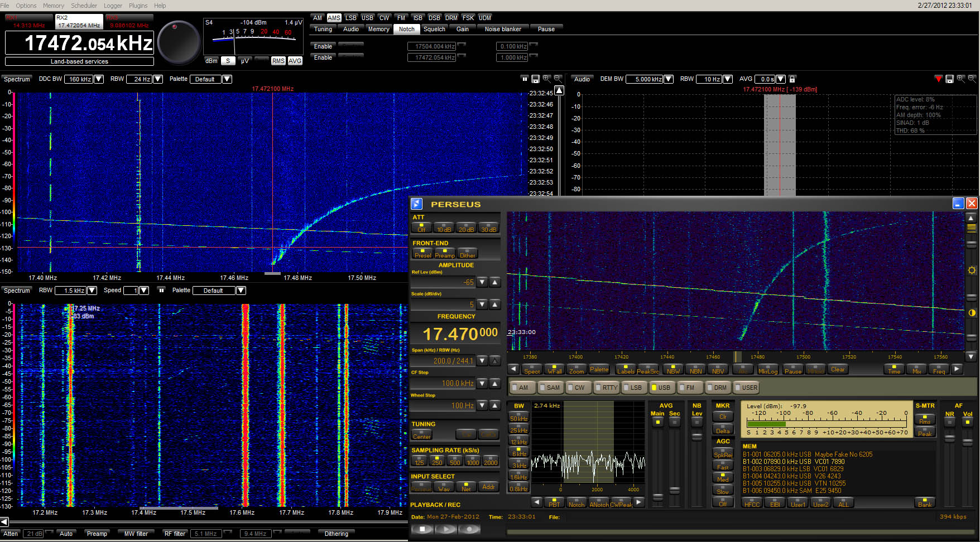Screen dimensions: 980x542
Task: Toggle Perseus ATT 10 dB
Action: tap(444, 228)
